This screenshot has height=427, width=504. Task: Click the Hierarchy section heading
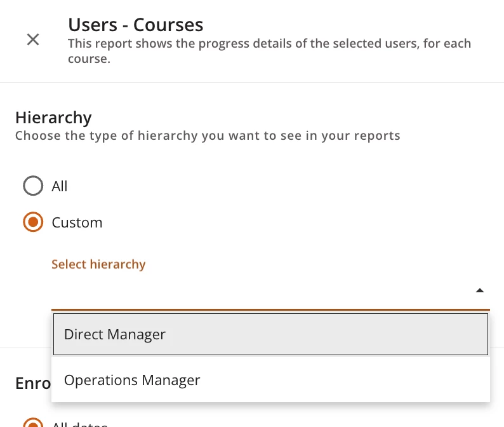coord(53,118)
